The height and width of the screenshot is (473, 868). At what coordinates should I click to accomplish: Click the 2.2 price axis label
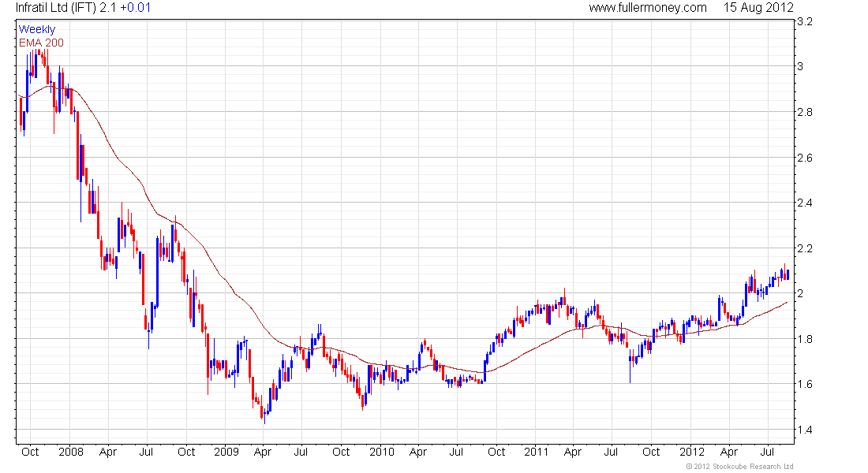pyautogui.click(x=804, y=248)
